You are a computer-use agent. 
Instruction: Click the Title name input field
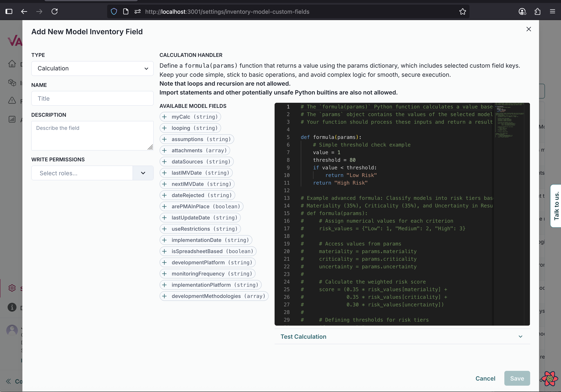tap(92, 98)
